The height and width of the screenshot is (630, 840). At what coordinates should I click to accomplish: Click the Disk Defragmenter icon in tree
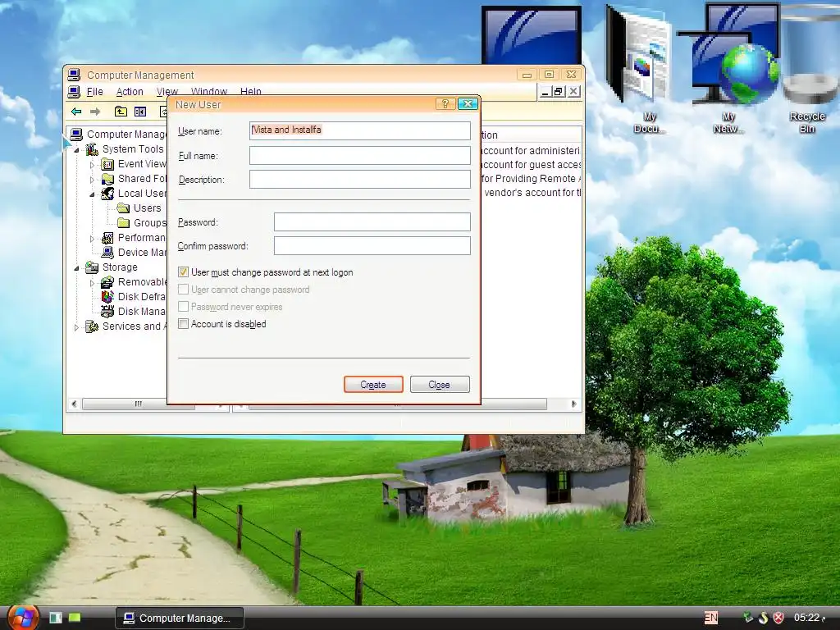[107, 296]
